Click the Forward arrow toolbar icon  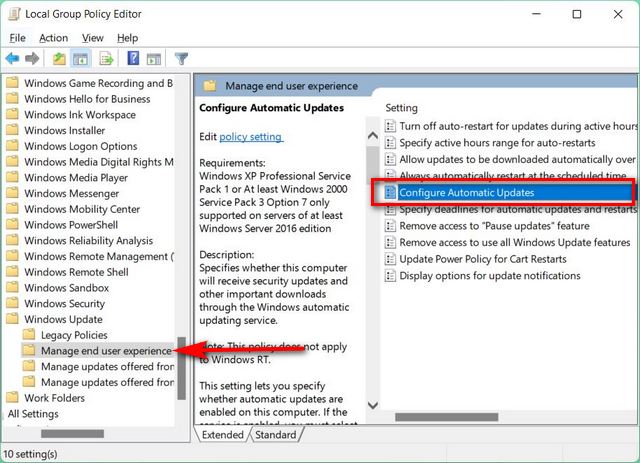pos(33,59)
